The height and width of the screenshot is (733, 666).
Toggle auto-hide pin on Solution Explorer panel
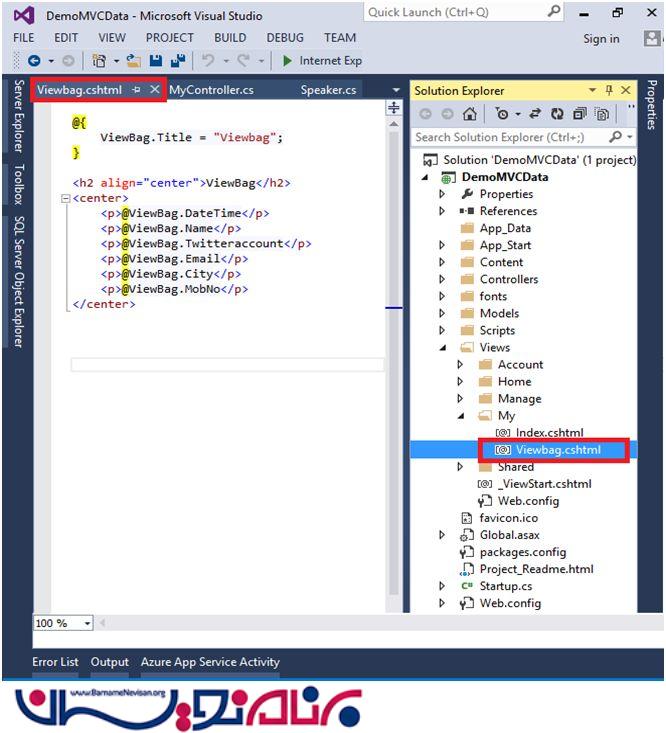point(610,90)
